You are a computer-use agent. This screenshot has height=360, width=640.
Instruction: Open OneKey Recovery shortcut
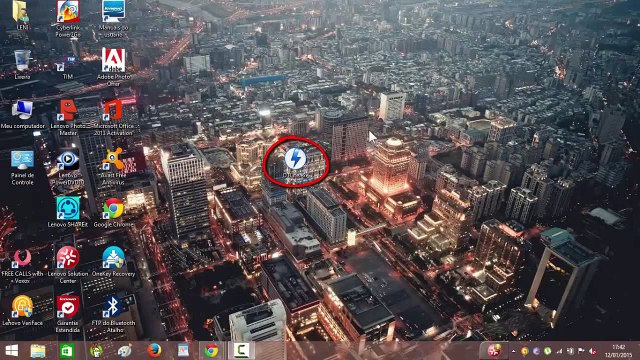pyautogui.click(x=113, y=262)
